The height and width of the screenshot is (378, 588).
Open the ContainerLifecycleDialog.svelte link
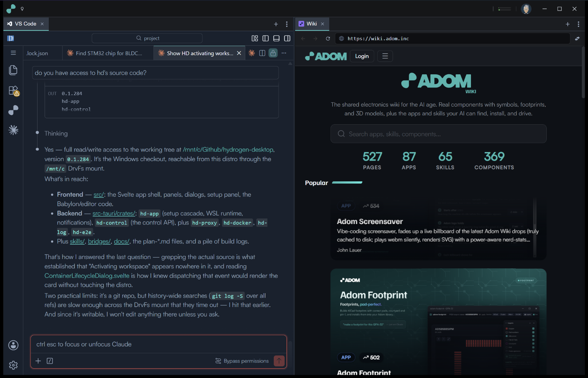(87, 276)
